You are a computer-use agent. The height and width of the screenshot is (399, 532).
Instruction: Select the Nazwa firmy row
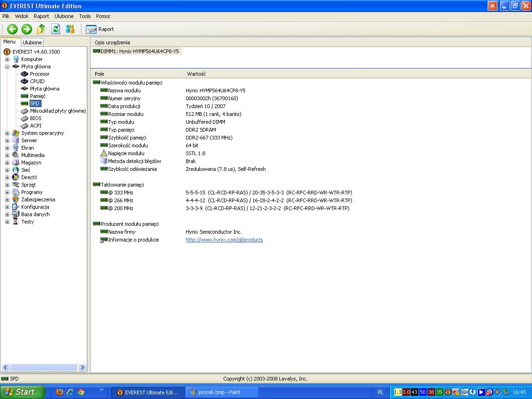[x=121, y=232]
